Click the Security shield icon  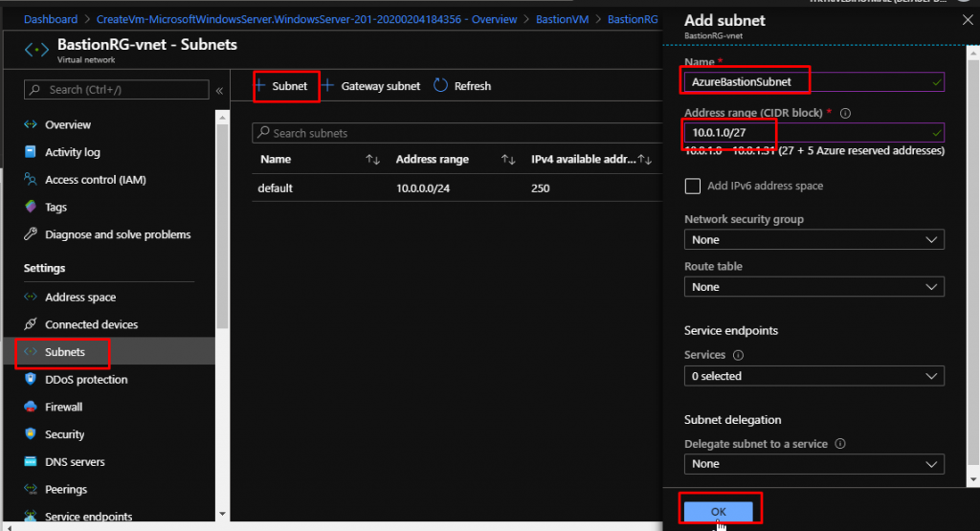pos(30,433)
